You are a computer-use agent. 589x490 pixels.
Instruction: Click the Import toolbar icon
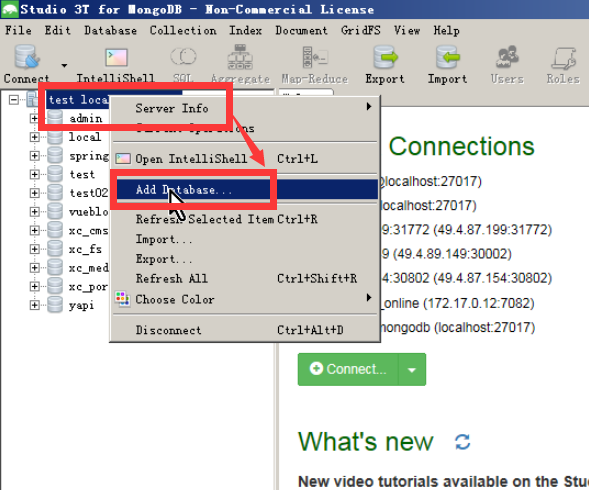448,57
